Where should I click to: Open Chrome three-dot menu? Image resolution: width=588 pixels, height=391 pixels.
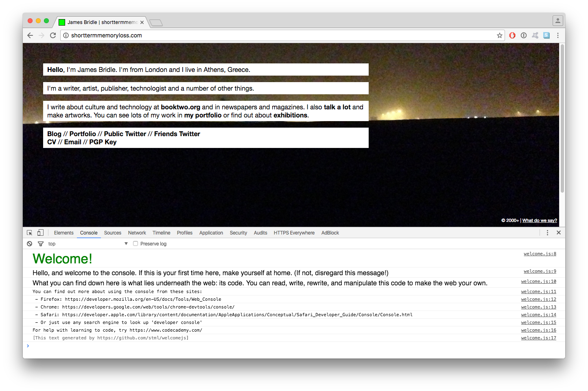tap(558, 35)
